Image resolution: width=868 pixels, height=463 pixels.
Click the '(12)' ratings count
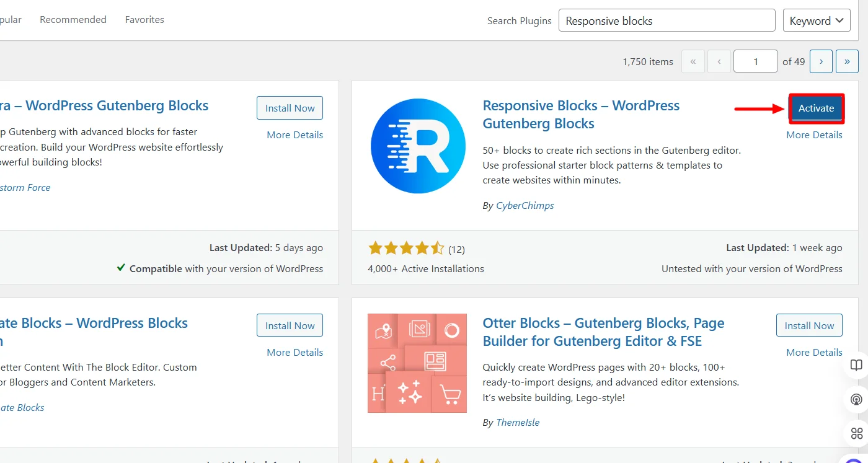(x=456, y=249)
